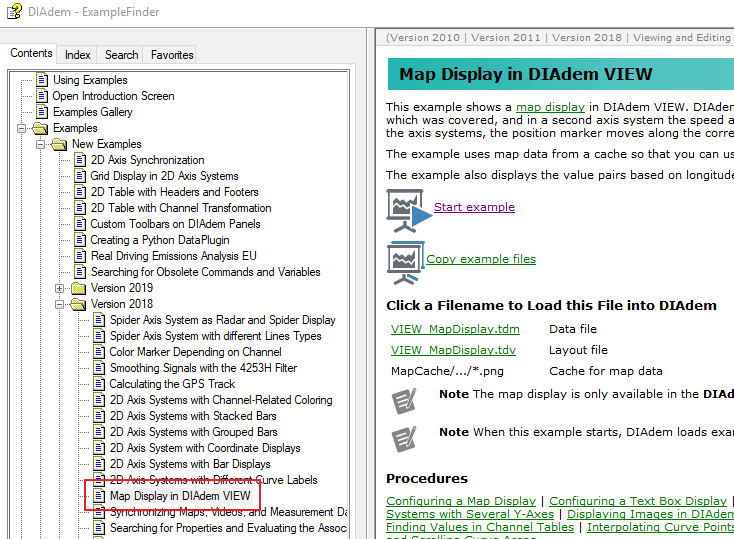734x539 pixels.
Task: Click the open folder icon beside Examples
Action: [40, 128]
